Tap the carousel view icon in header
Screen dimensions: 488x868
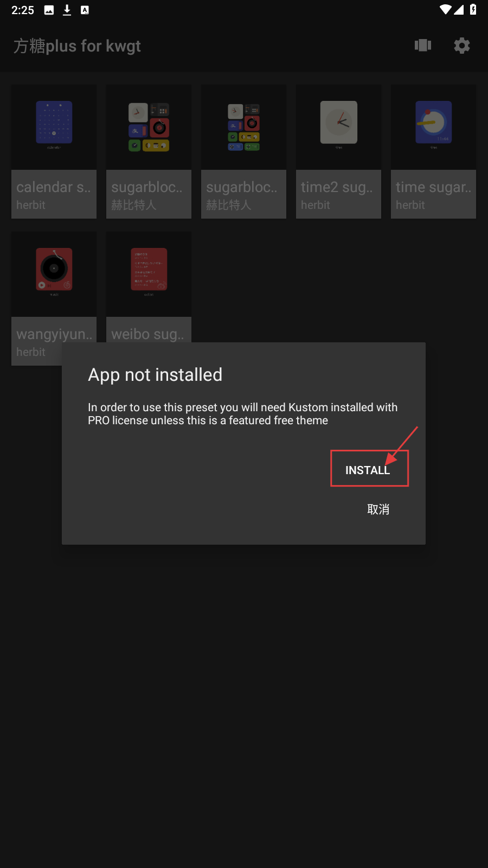click(423, 46)
